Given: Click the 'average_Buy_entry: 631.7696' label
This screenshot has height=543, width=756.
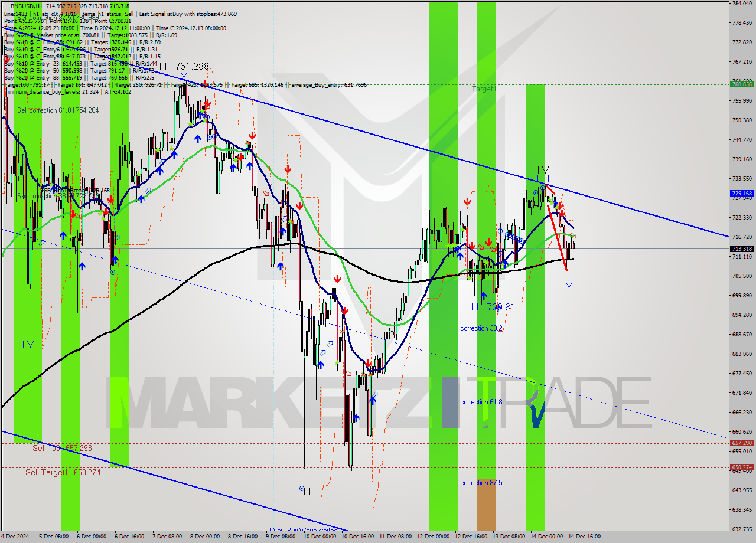Looking at the screenshot, I should (x=328, y=85).
